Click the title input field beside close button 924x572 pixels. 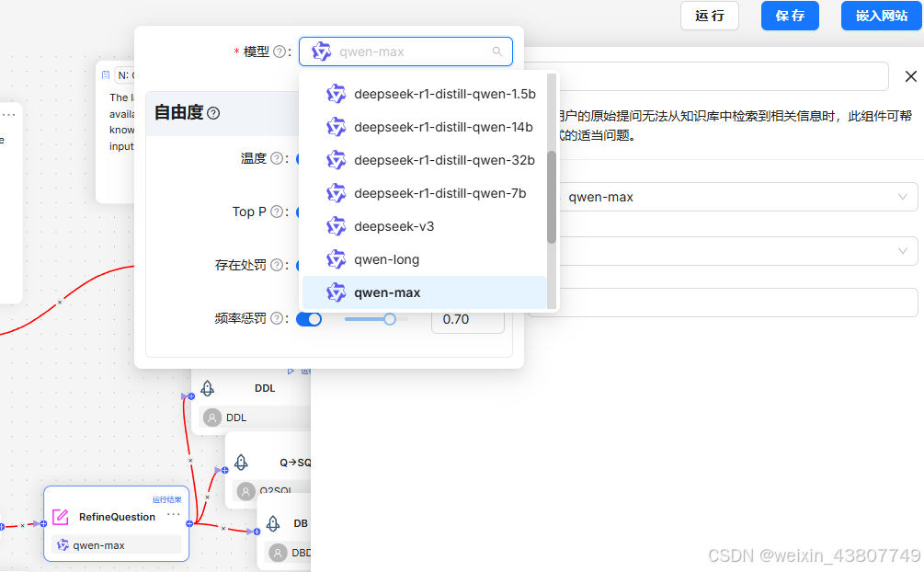(706, 76)
